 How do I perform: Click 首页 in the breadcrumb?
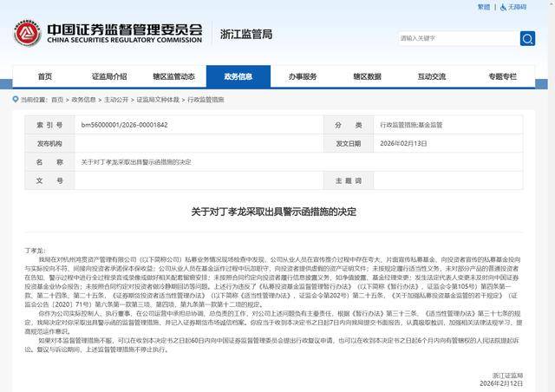click(x=57, y=100)
